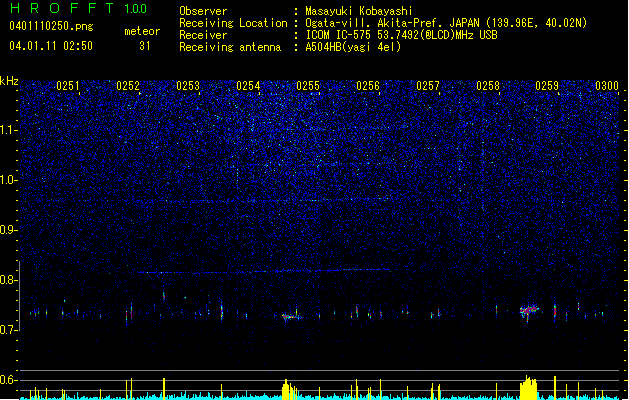Click the 'Receiving antenna' label

(x=230, y=47)
